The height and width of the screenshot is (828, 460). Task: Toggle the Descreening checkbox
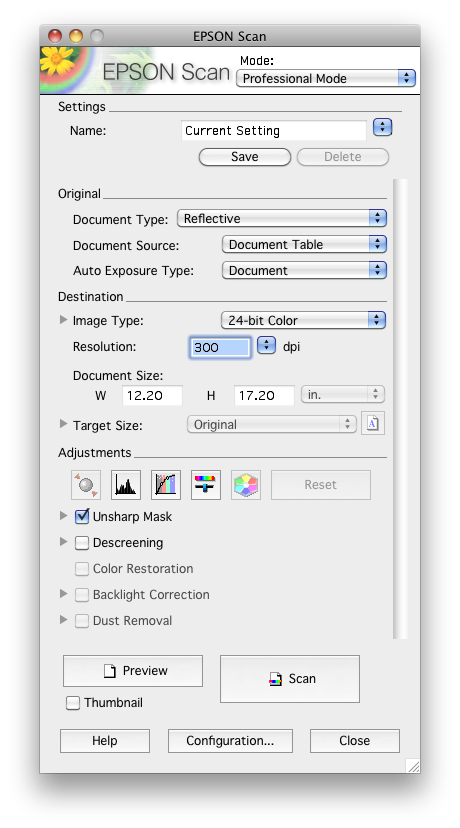pyautogui.click(x=82, y=543)
